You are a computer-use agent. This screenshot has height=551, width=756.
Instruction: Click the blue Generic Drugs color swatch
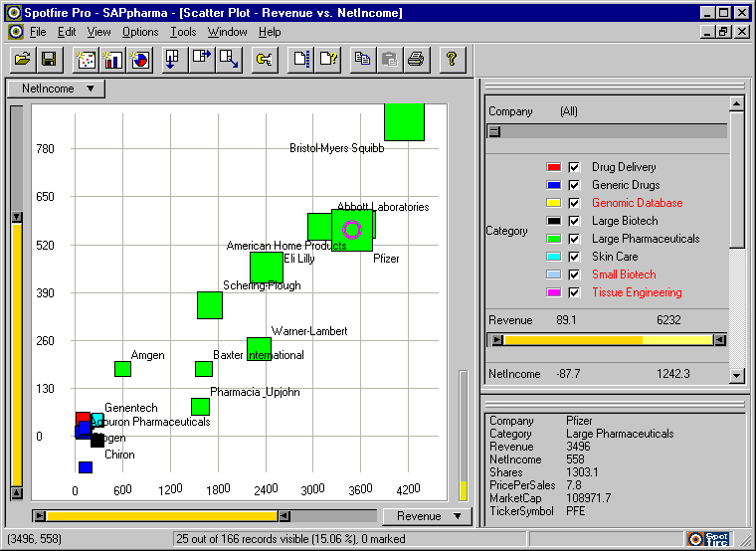(553, 185)
